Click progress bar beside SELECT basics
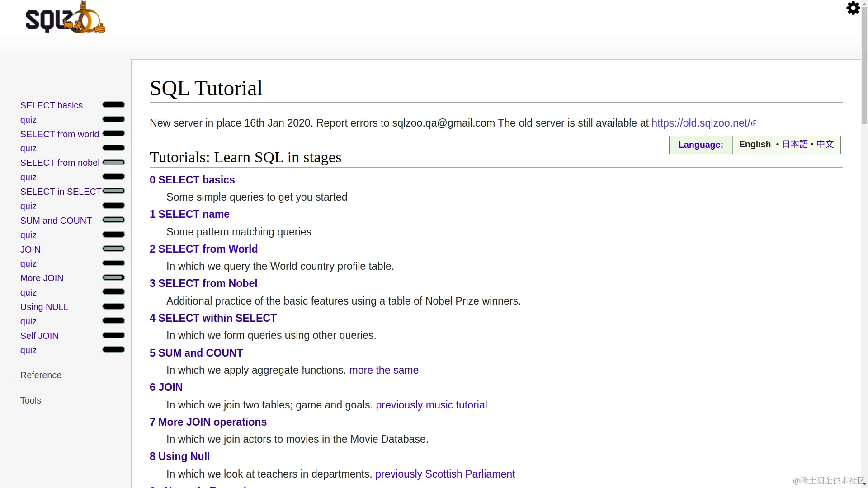 tap(113, 105)
